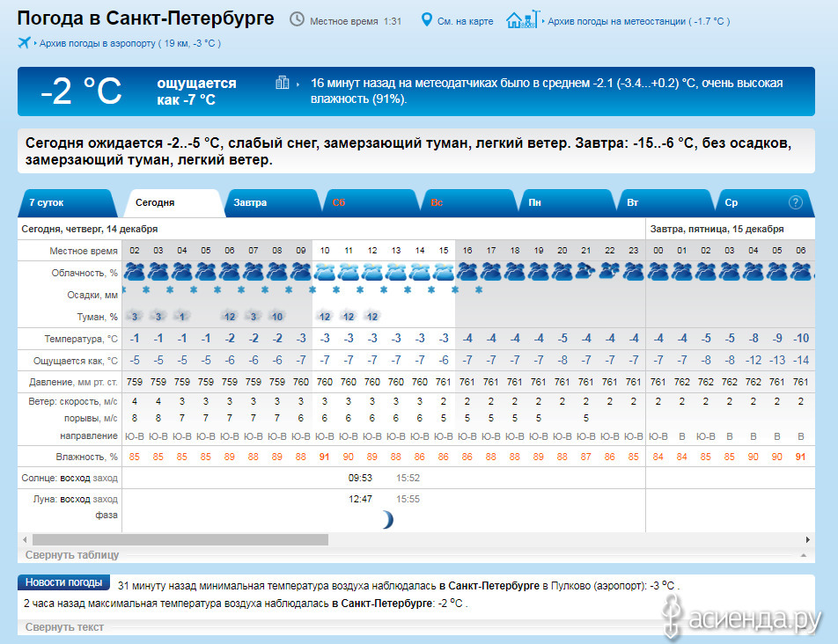838x644 pixels.
Task: Click the collapse triangle right of Свернуть таблицу
Action: pyautogui.click(x=804, y=555)
